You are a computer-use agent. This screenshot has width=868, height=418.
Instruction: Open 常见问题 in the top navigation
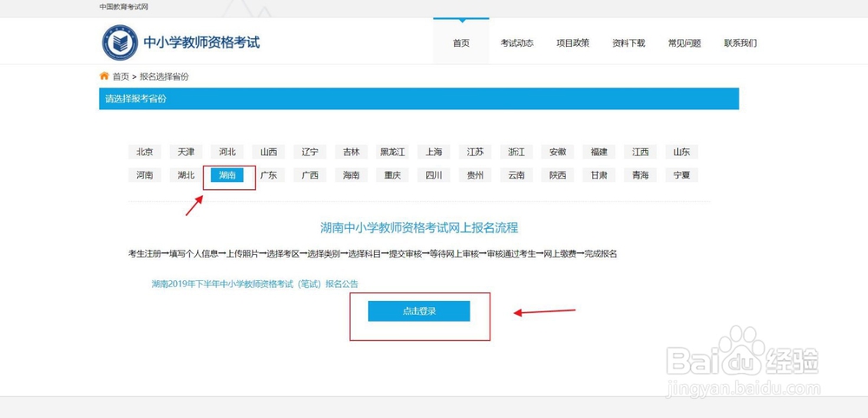pos(685,43)
